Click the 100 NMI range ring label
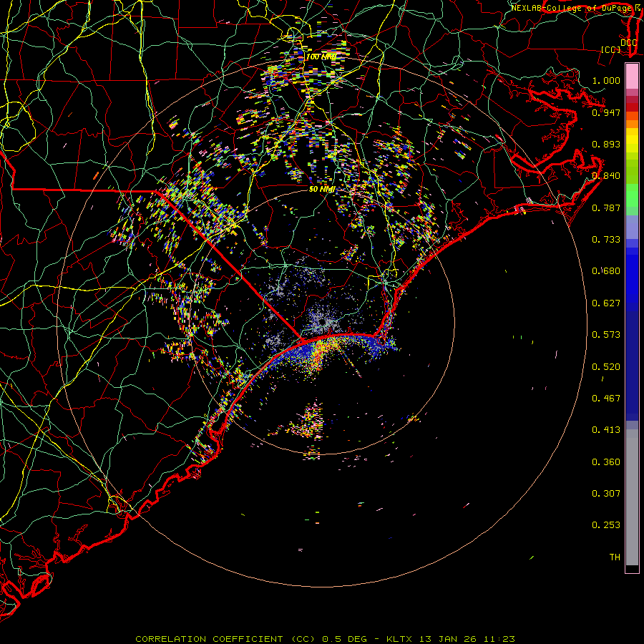Screen dimensions: 644x644 [x=321, y=57]
